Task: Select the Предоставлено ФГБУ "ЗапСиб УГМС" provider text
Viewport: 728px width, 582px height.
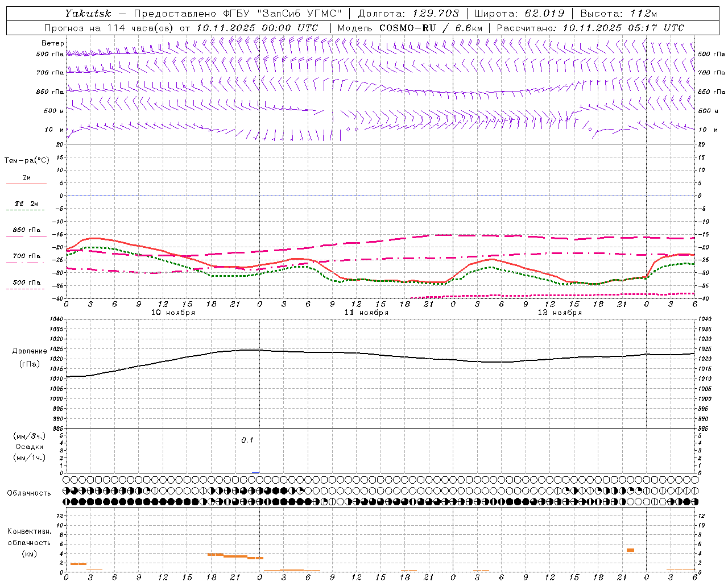Action: tap(238, 14)
